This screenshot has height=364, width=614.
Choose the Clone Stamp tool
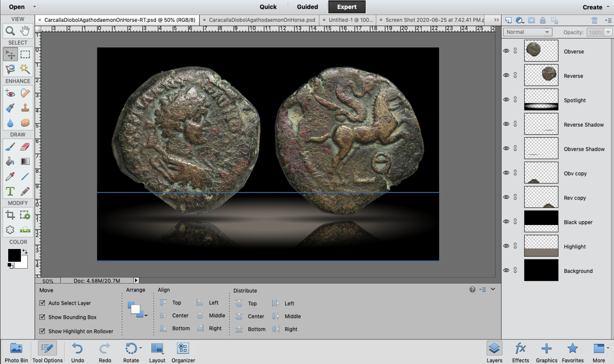click(25, 108)
